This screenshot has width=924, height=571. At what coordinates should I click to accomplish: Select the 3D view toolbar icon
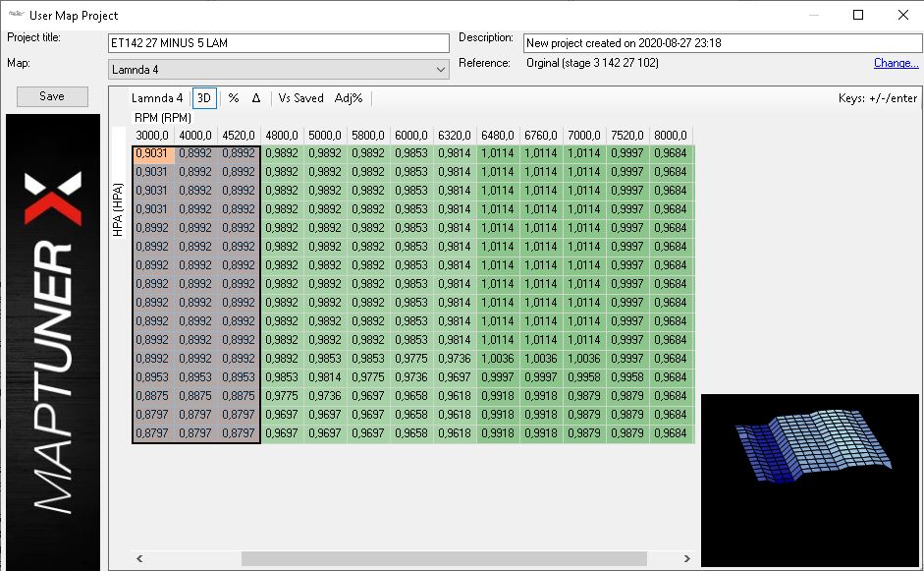point(203,97)
